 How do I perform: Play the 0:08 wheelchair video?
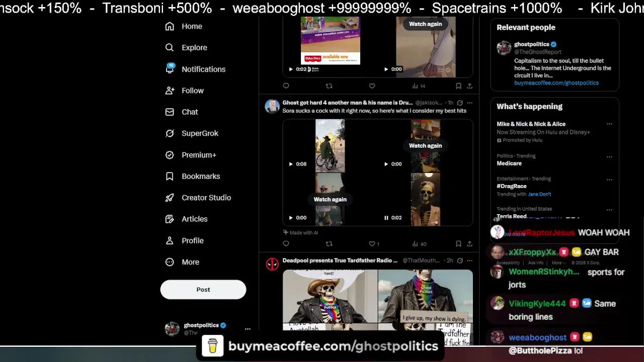(x=291, y=164)
